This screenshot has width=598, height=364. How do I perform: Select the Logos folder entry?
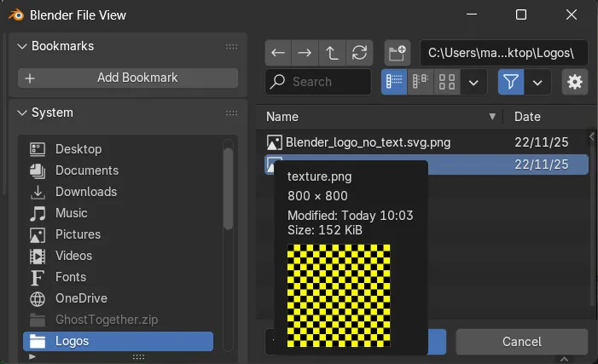pos(118,341)
